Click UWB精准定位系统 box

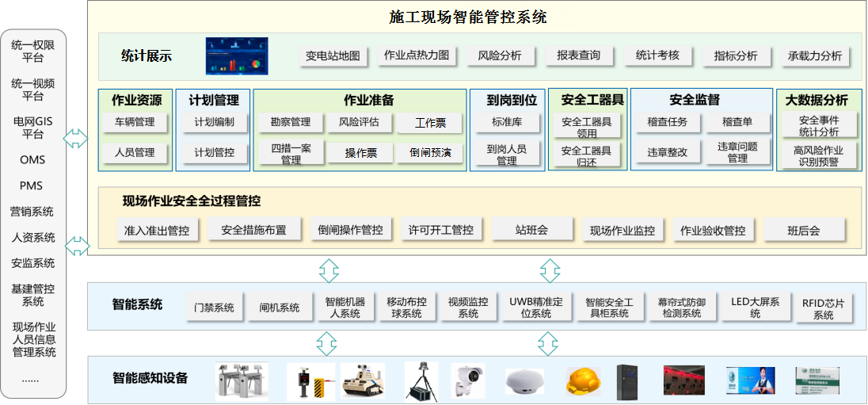click(x=535, y=308)
